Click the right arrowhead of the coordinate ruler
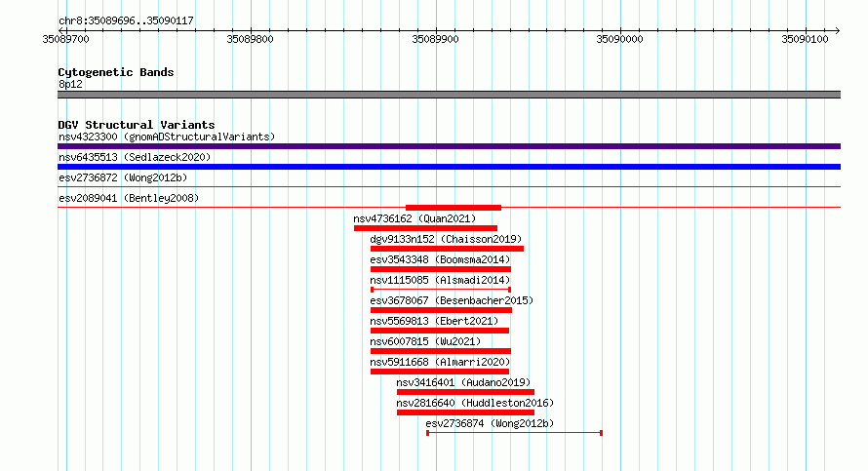 [x=838, y=31]
